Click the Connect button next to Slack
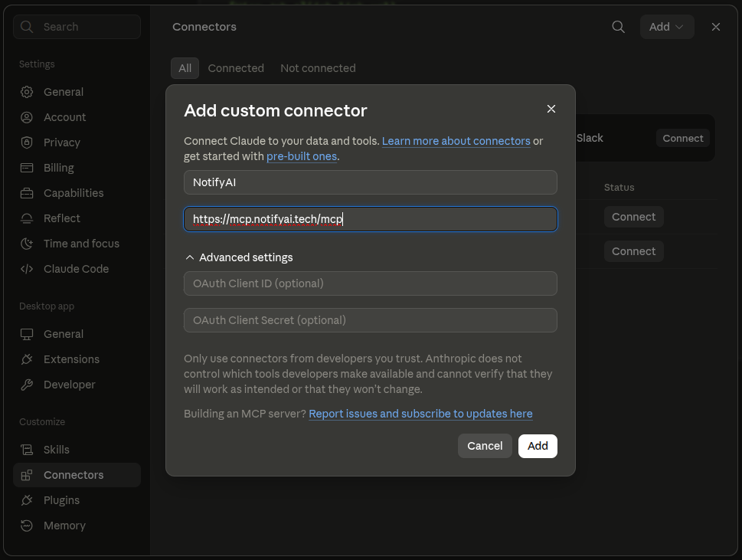Screen dimensions: 742x560 (x=682, y=138)
